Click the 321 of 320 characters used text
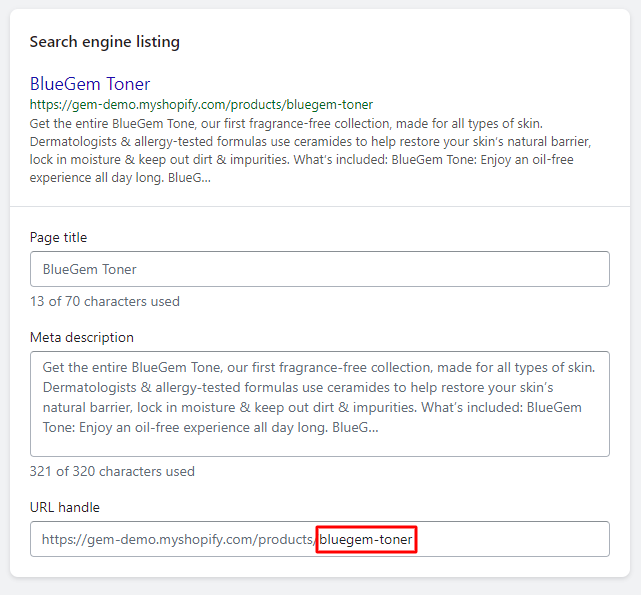641x595 pixels. click(112, 471)
